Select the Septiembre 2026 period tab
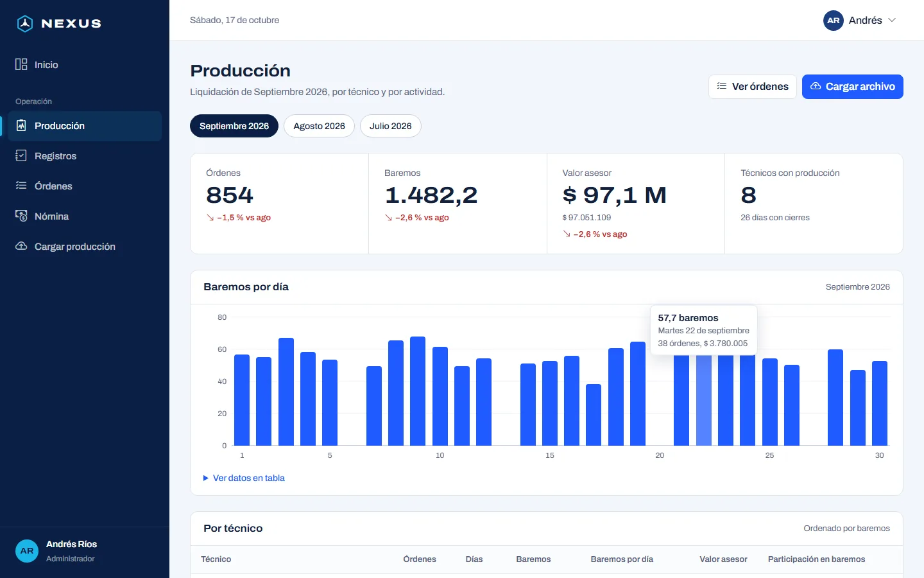 coord(234,126)
